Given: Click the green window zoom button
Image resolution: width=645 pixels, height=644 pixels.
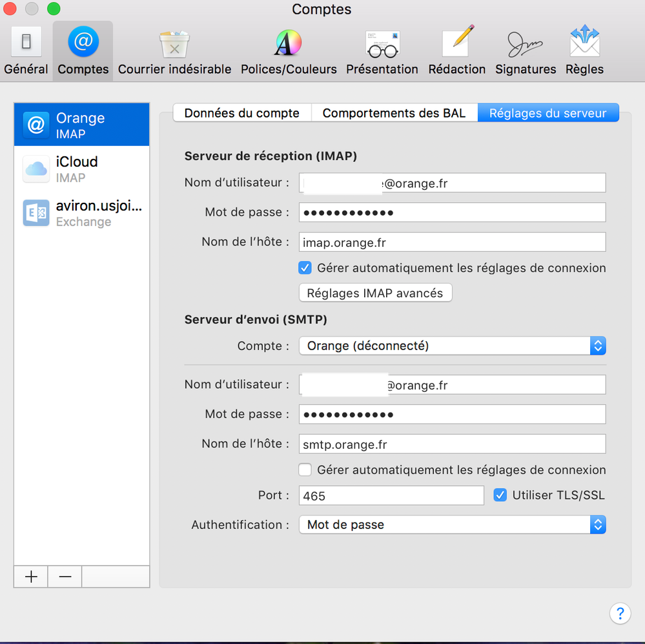Looking at the screenshot, I should tap(54, 8).
